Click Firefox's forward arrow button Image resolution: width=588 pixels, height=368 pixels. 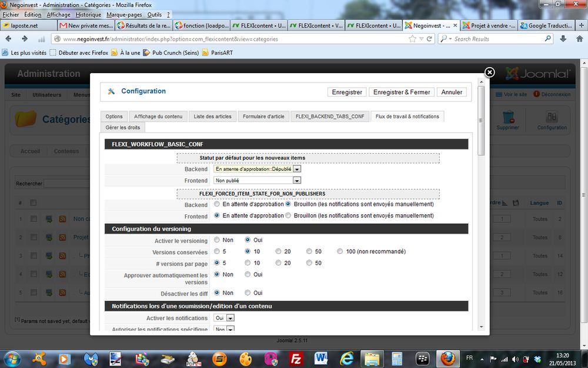pyautogui.click(x=25, y=39)
